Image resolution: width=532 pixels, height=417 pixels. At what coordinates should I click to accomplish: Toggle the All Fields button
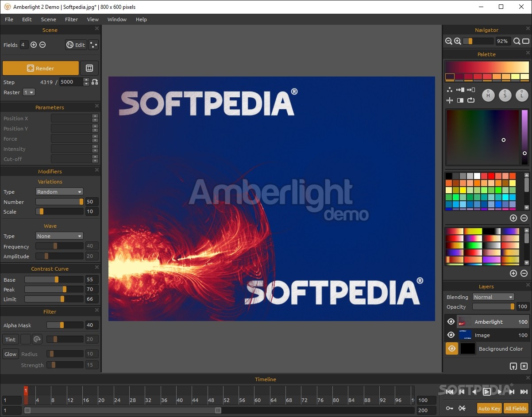516,408
